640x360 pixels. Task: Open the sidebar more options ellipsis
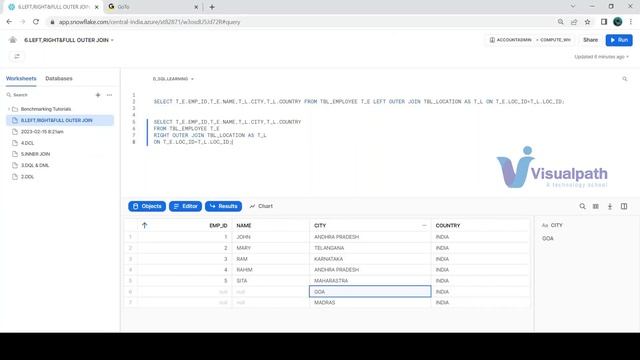109,95
